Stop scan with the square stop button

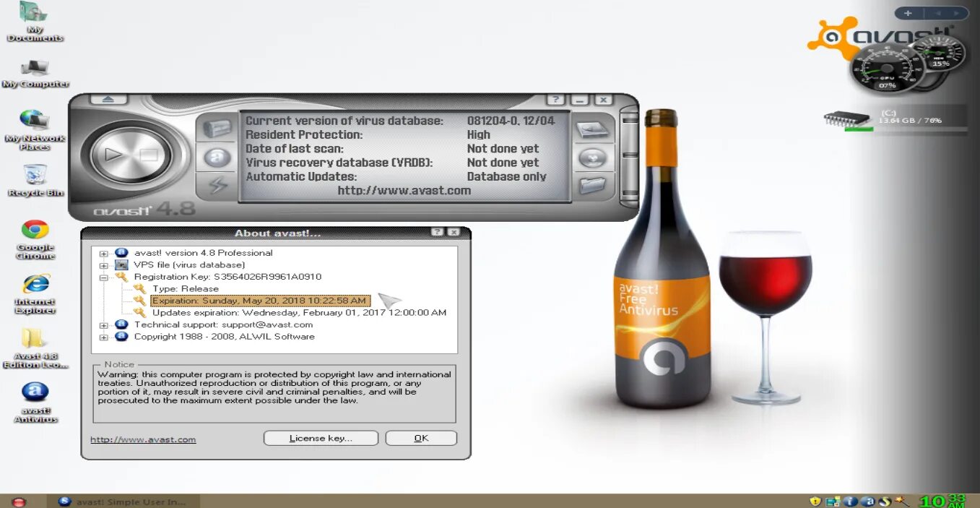(x=148, y=154)
